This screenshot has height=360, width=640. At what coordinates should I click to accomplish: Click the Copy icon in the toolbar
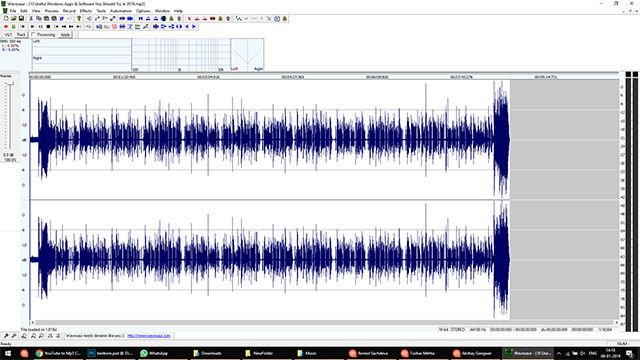pos(38,18)
